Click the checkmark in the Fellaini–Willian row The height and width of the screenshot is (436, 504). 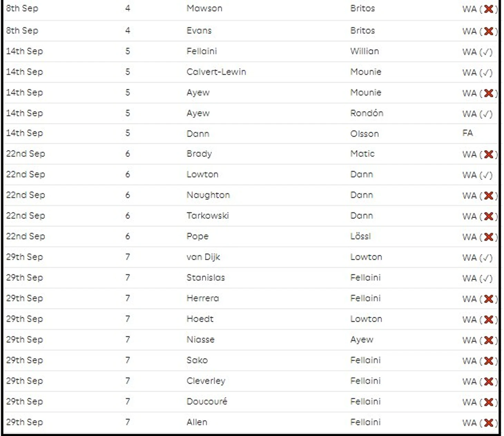click(486, 52)
